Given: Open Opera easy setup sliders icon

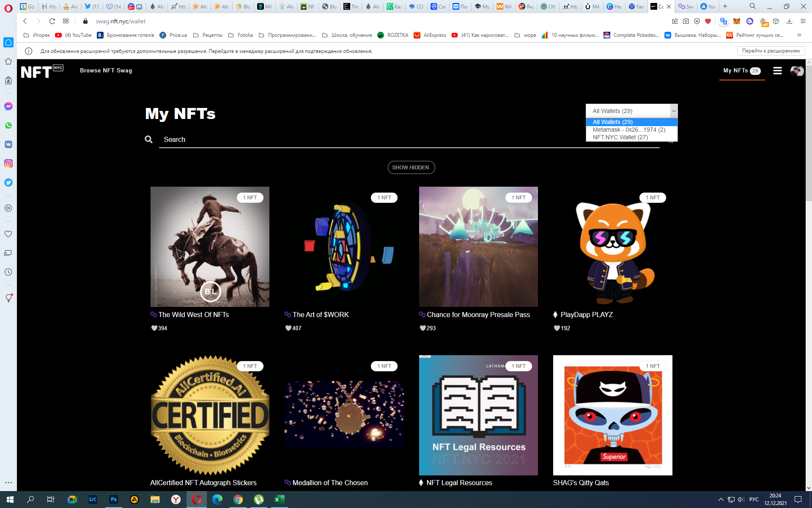Looking at the screenshot, I should tap(803, 21).
